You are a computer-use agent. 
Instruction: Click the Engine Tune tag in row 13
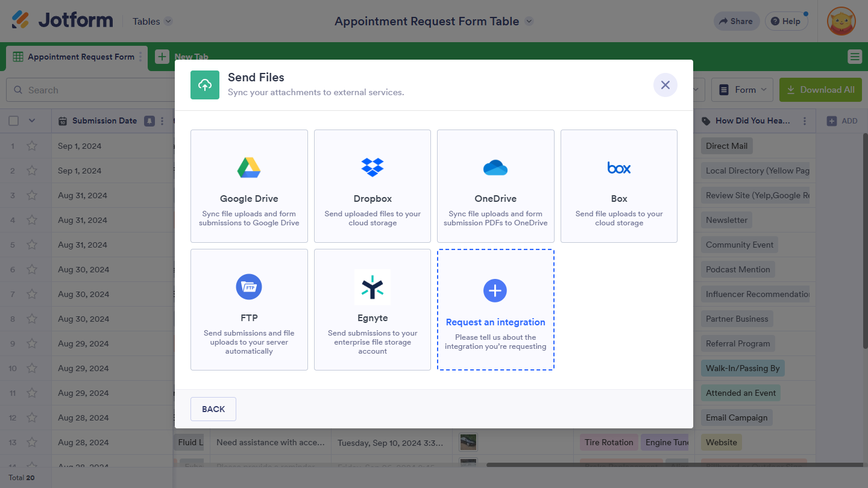665,442
